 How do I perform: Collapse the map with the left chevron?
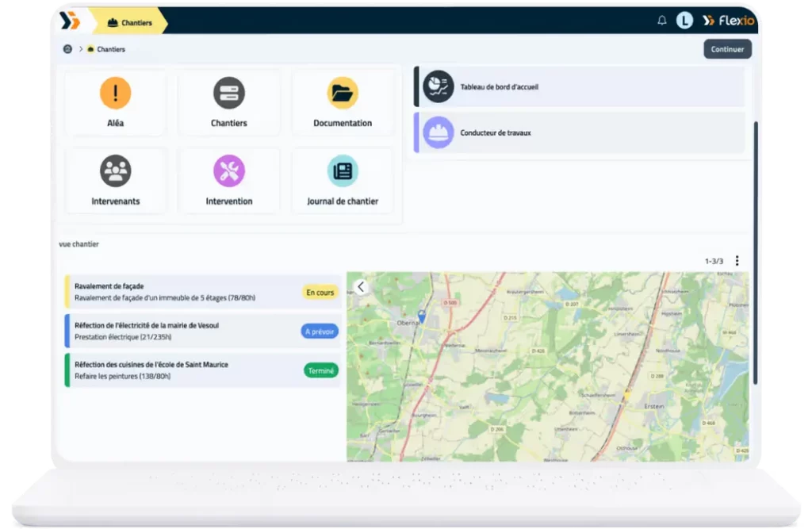[x=361, y=286]
